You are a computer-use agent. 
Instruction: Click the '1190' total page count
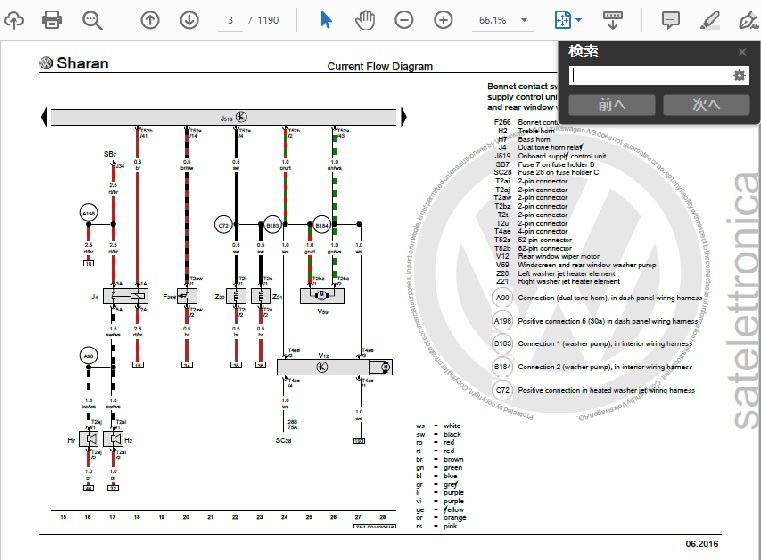[268, 20]
